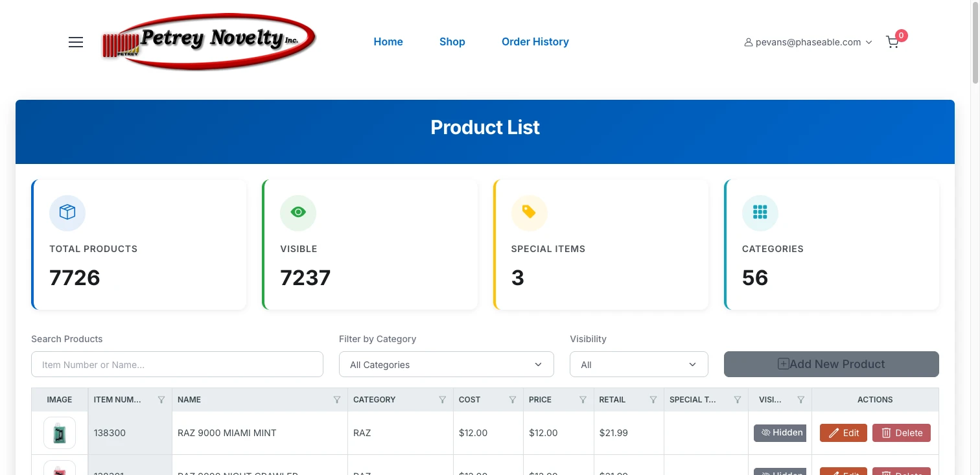Screen dimensions: 980x475
Task: Open the filter icon on the PRICE column
Action: tap(583, 399)
